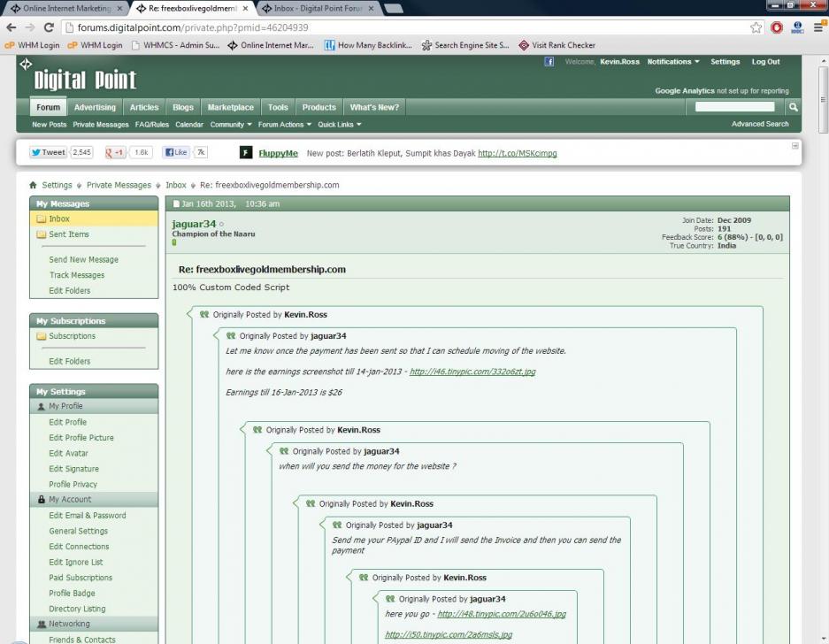
Task: Open the Calendar sub-navigation link
Action: 189,125
